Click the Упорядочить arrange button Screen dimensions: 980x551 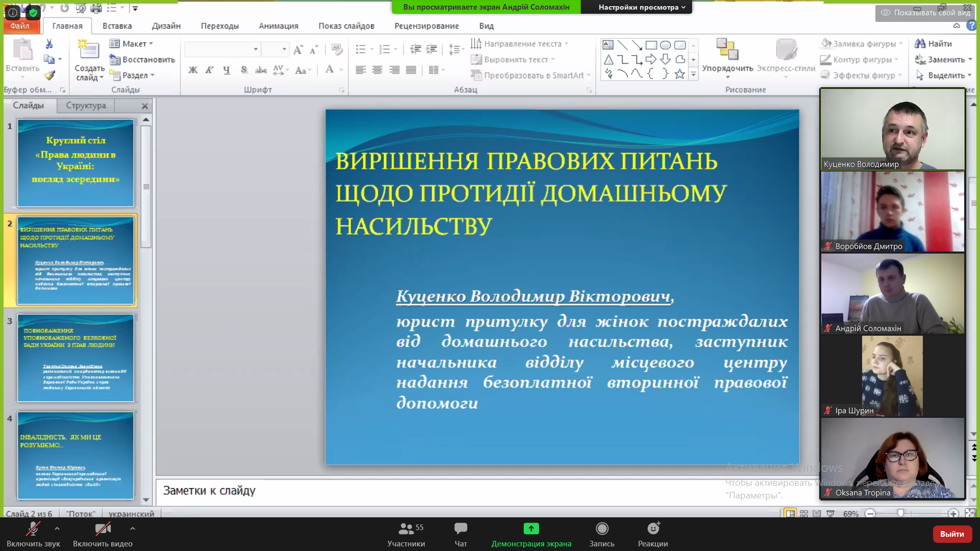point(727,58)
